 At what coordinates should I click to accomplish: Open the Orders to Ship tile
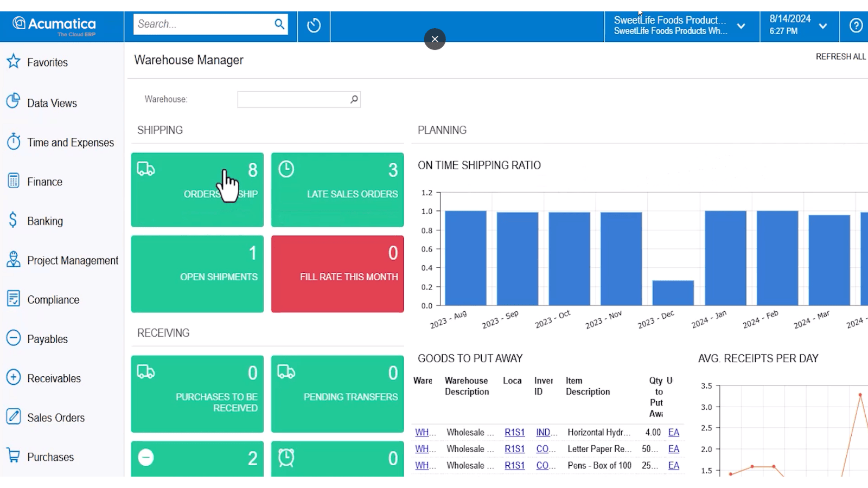tap(197, 190)
